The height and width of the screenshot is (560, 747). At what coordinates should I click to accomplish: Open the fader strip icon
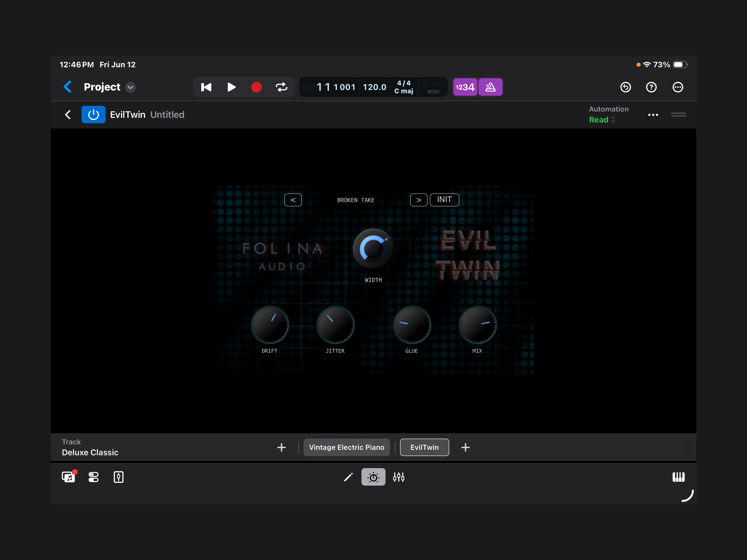pos(119,477)
